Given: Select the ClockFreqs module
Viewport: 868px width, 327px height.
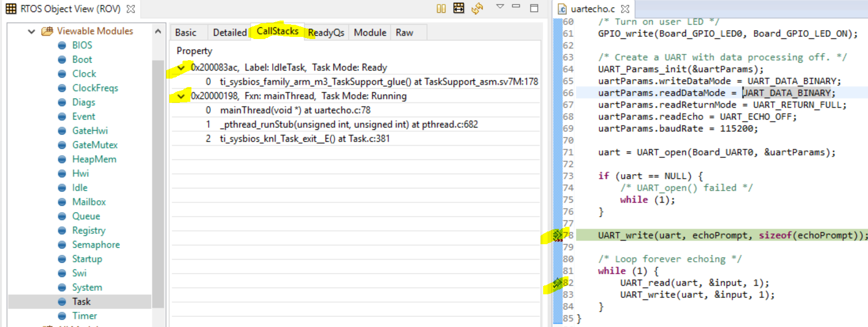Looking at the screenshot, I should pos(95,88).
